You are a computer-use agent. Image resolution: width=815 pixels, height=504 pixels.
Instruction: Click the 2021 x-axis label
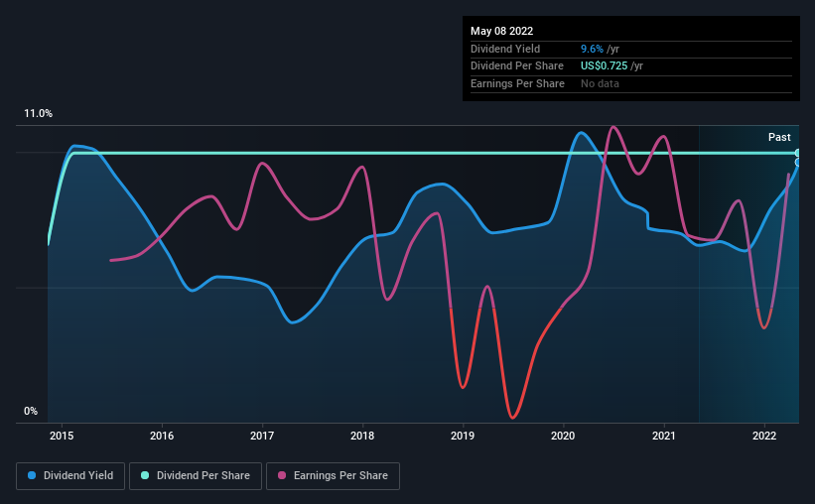coord(664,436)
